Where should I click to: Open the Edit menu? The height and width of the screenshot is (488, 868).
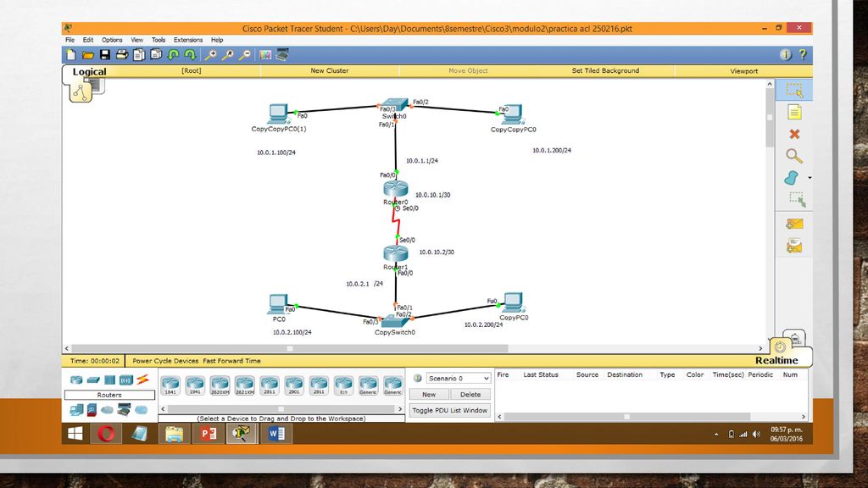(x=88, y=40)
